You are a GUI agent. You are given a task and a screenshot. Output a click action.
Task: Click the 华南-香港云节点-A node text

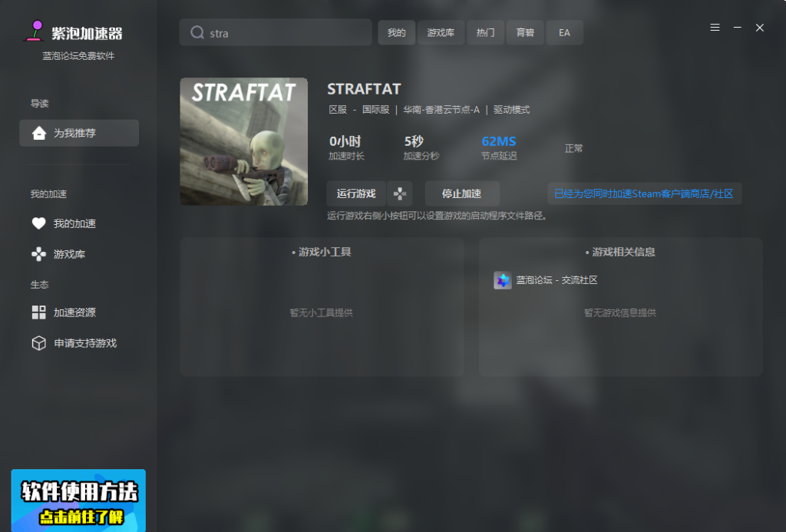(x=441, y=109)
